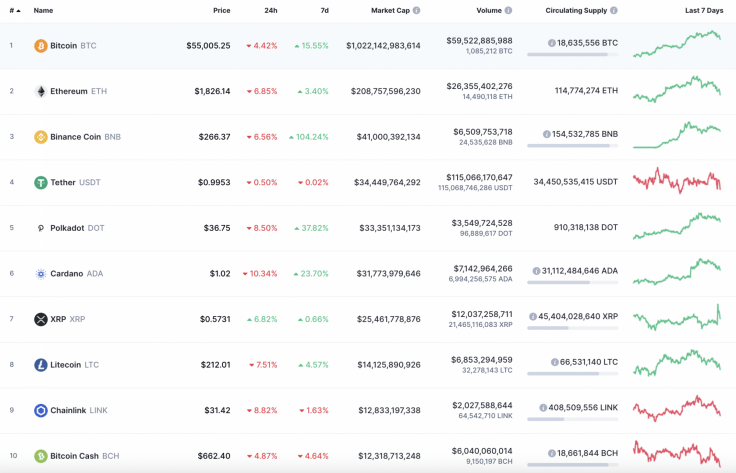Screen dimensions: 736x473
Task: Click info icon beside 31,112,484,646 ADA
Action: coord(536,271)
